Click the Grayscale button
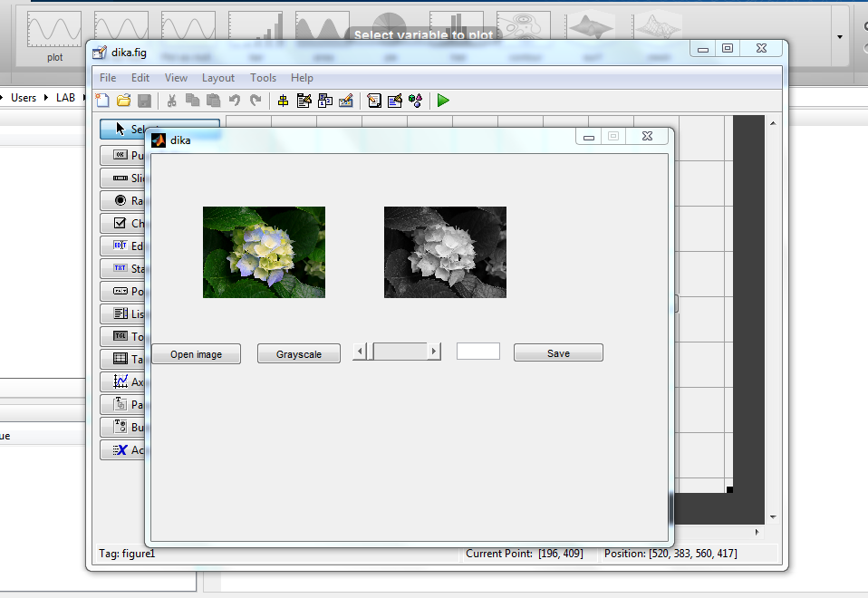Viewport: 868px width, 598px height. tap(299, 354)
